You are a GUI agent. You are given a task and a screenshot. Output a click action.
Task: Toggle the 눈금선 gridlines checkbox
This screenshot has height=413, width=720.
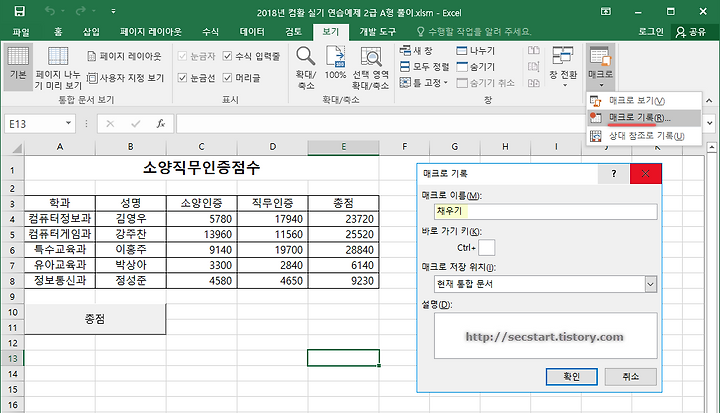182,78
